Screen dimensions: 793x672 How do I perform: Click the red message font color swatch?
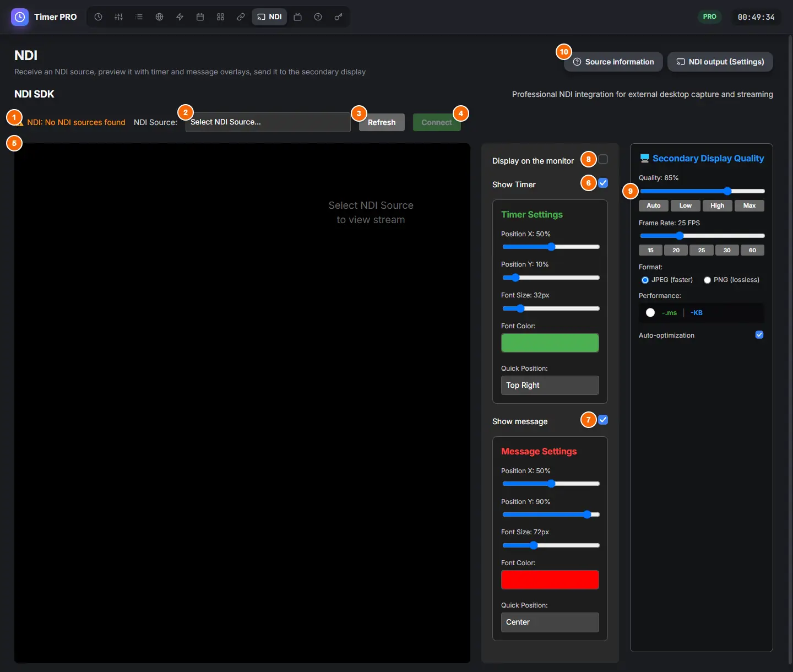pyautogui.click(x=550, y=580)
